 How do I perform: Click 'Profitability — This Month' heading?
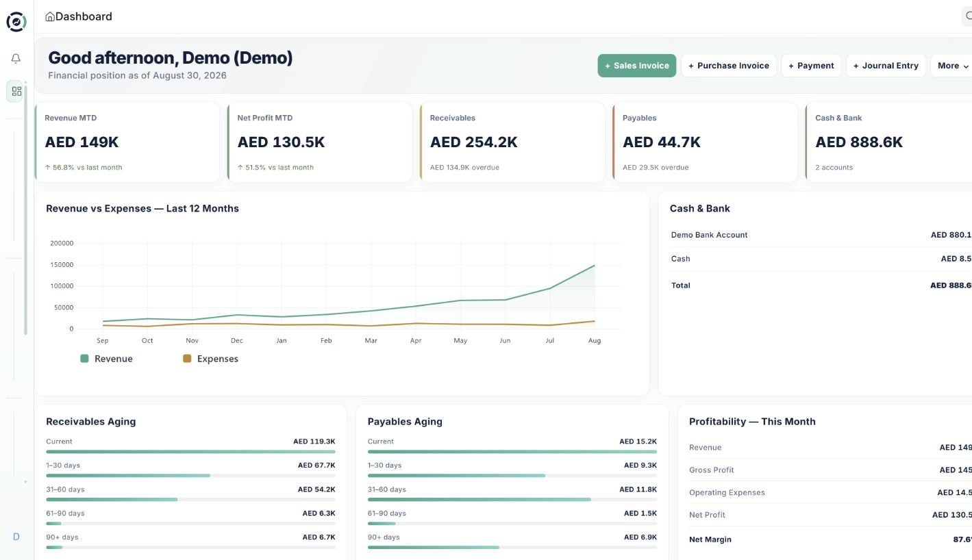pyautogui.click(x=752, y=422)
